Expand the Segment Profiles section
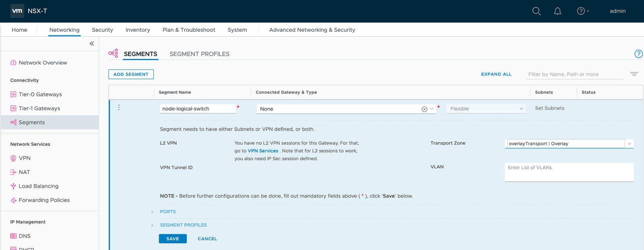 point(183,225)
